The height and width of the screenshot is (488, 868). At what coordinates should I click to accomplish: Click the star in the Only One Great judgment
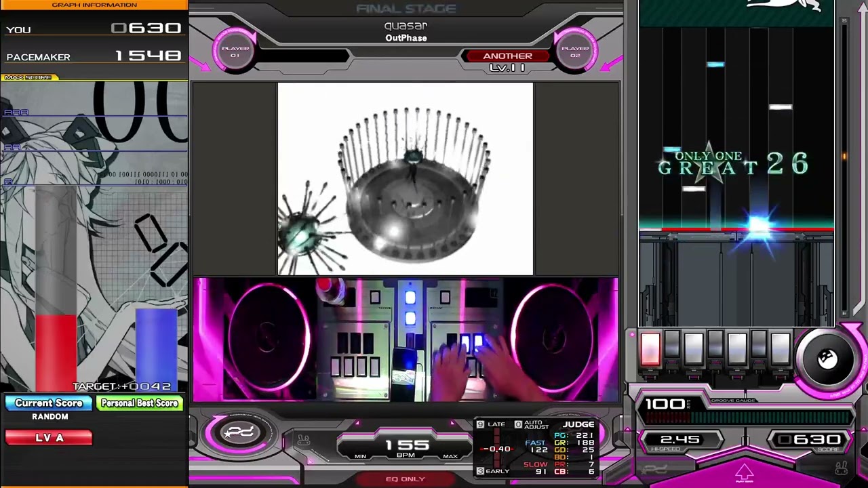click(709, 163)
